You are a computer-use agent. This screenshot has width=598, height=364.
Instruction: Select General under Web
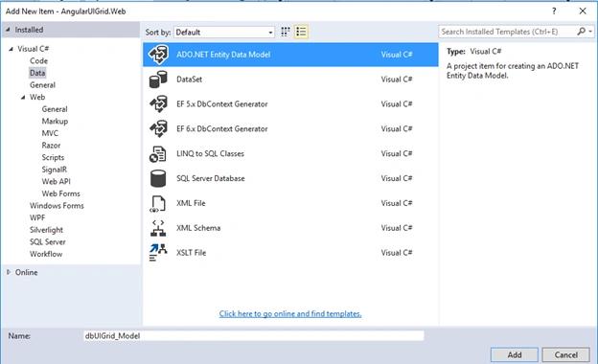[x=55, y=109]
